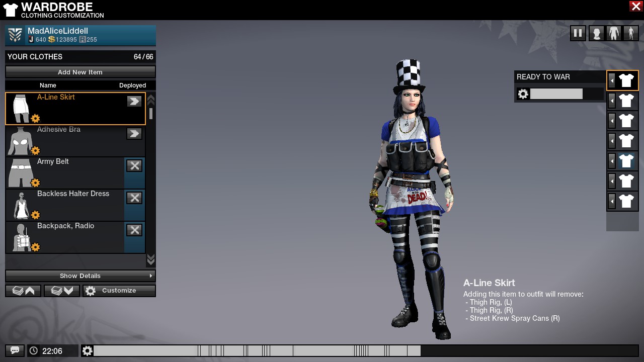Sort clothes by the Name column
644x362 pixels.
point(48,85)
